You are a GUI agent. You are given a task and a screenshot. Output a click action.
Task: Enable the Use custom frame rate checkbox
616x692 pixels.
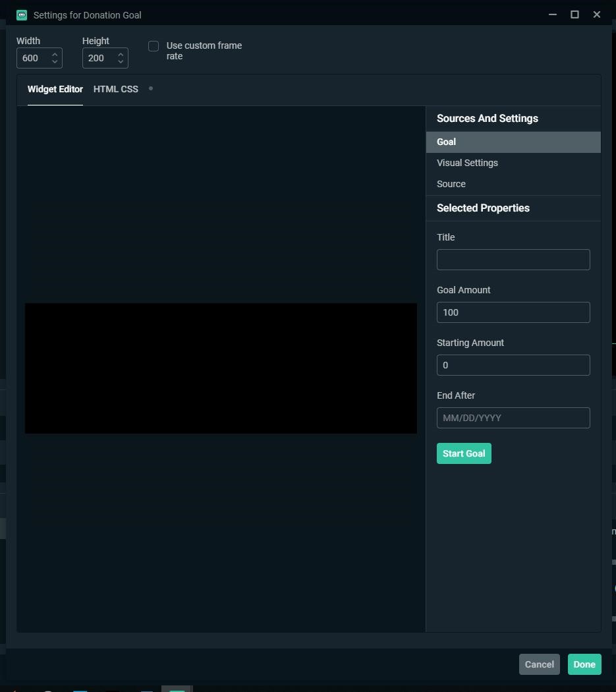click(x=154, y=46)
